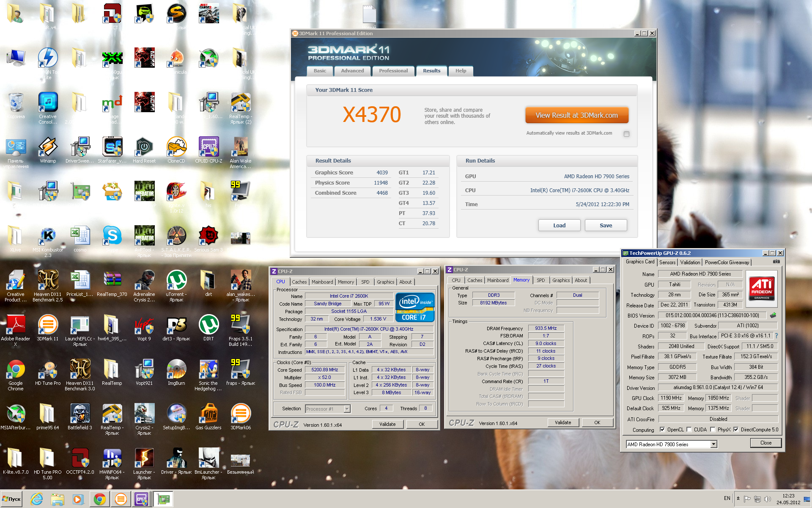Expand the Processor #1 selection dropdown
The image size is (812, 508).
point(347,409)
